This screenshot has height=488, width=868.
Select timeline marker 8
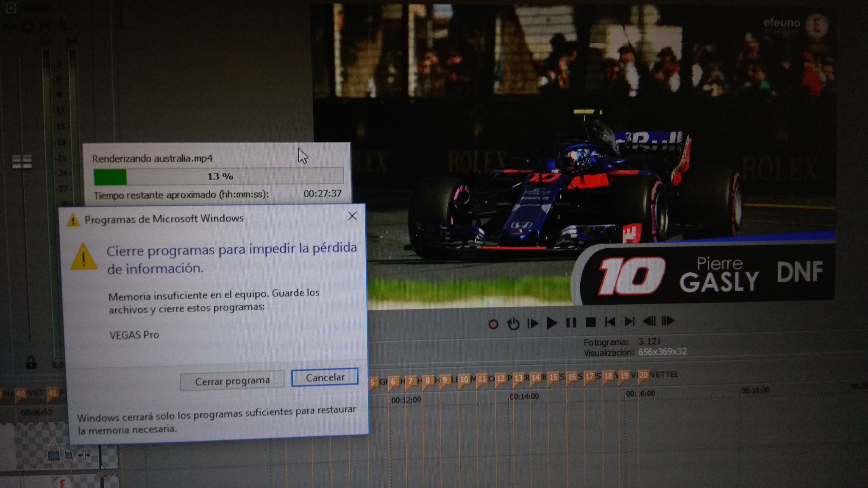click(428, 380)
